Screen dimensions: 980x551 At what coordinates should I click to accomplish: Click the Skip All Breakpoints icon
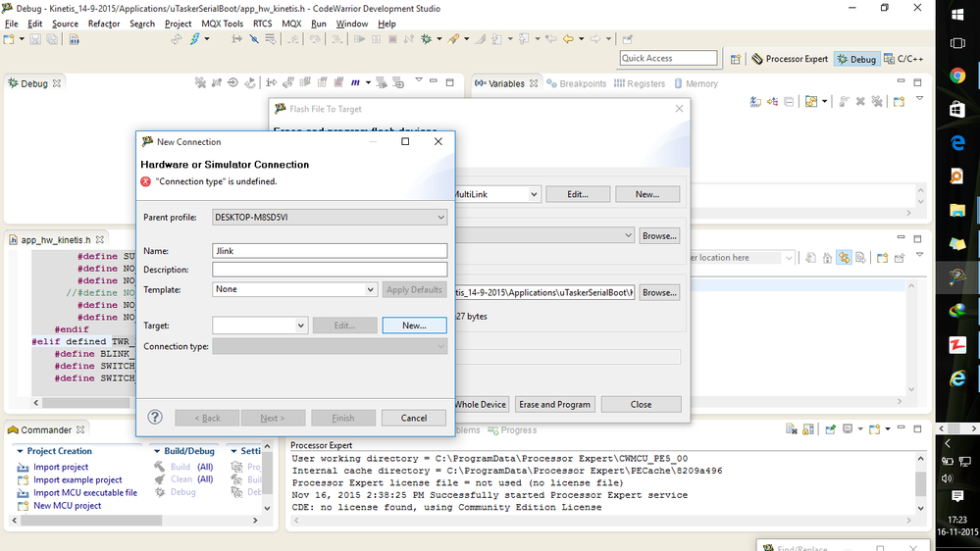click(254, 39)
